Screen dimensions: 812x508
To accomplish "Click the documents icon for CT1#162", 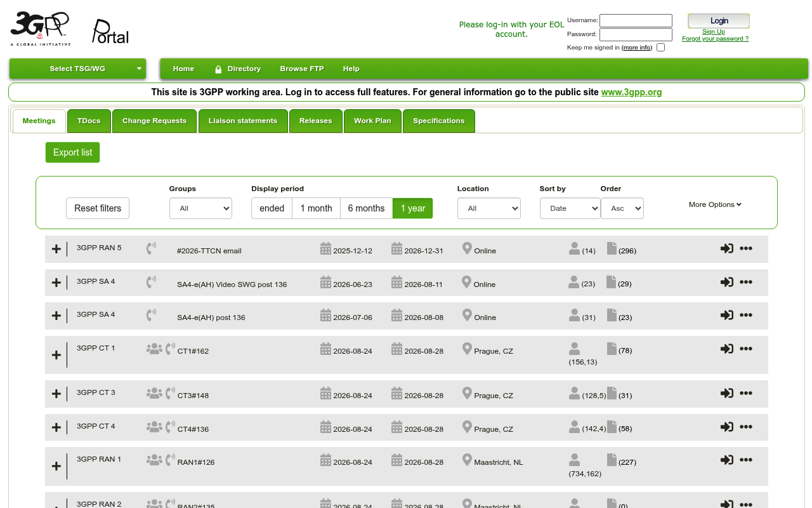I will tap(612, 349).
